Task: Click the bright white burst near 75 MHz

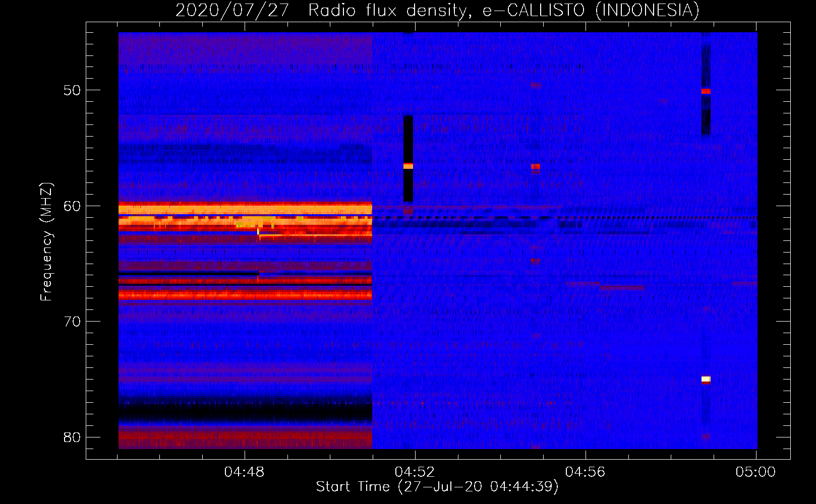Action: coord(706,379)
